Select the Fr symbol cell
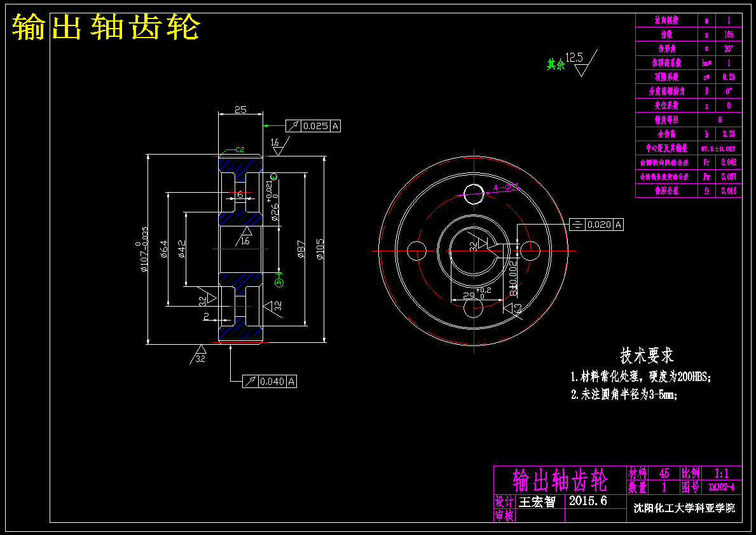The image size is (756, 535). pyautogui.click(x=707, y=163)
